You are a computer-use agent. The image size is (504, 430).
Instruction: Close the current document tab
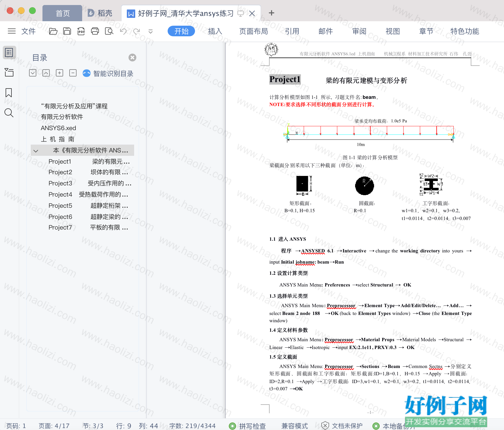coord(252,13)
